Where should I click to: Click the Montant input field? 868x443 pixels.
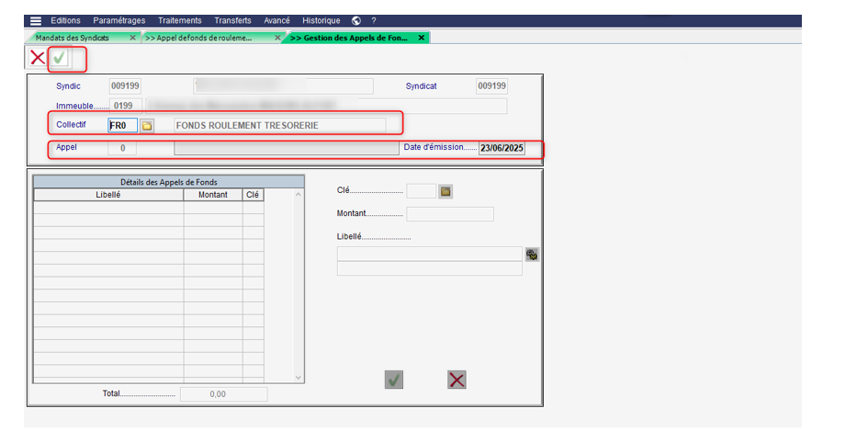449,214
